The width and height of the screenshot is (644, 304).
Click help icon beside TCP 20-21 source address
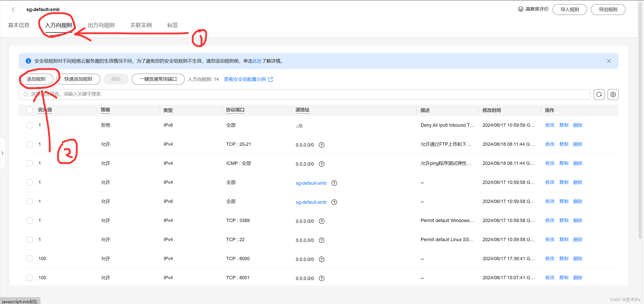[x=321, y=145]
